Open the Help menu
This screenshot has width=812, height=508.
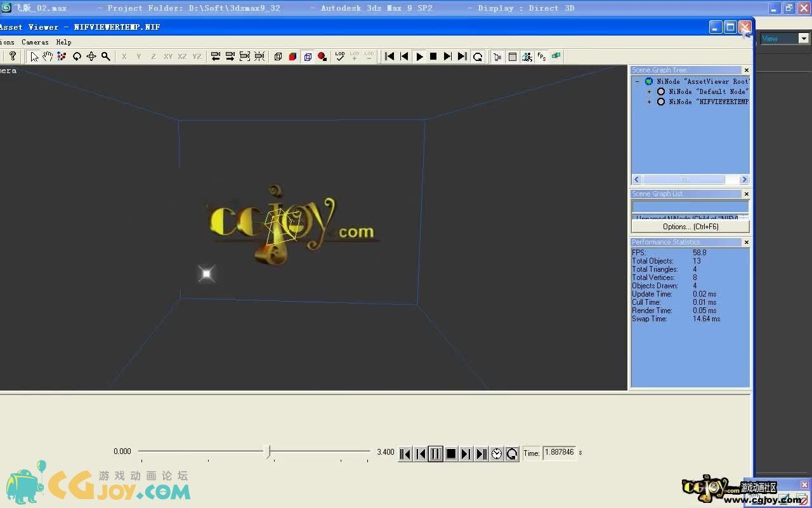[x=63, y=42]
